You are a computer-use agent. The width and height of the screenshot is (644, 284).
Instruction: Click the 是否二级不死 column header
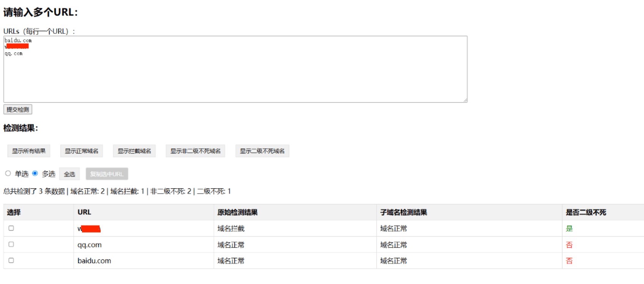click(x=586, y=212)
